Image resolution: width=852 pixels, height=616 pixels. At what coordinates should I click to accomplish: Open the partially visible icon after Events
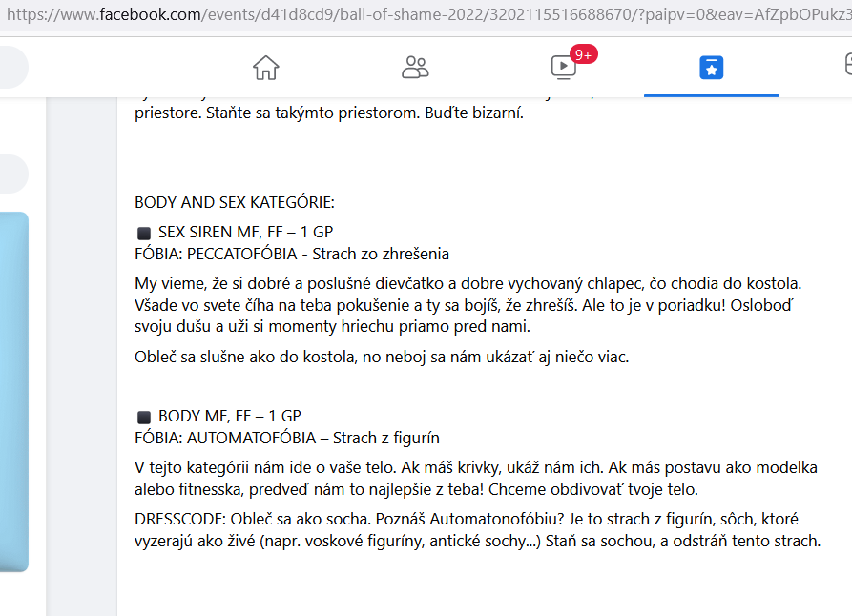point(848,64)
